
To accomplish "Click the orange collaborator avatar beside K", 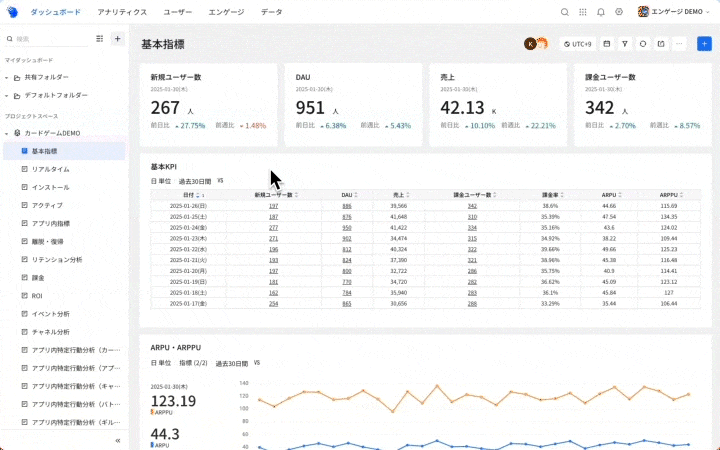I will [x=543, y=44].
